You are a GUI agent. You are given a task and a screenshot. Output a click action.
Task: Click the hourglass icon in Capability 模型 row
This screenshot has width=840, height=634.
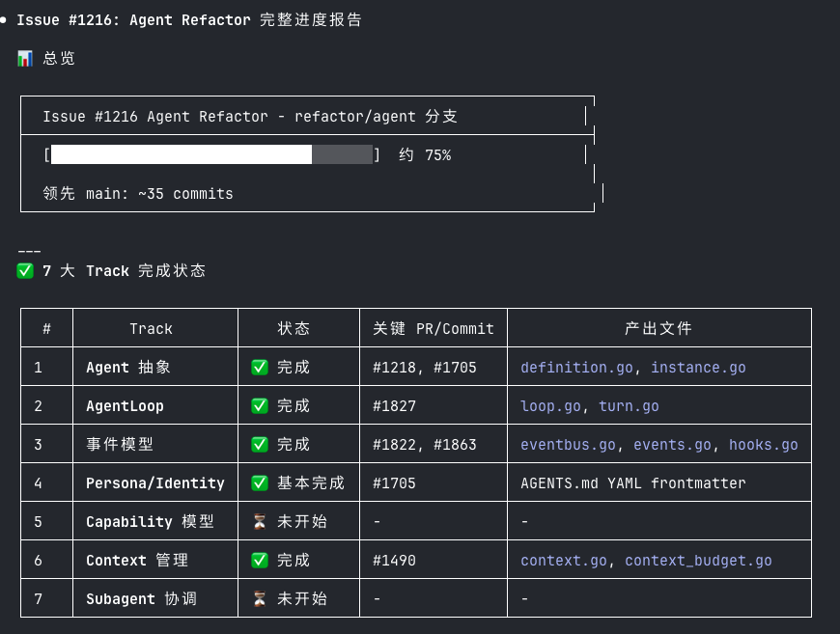260,521
